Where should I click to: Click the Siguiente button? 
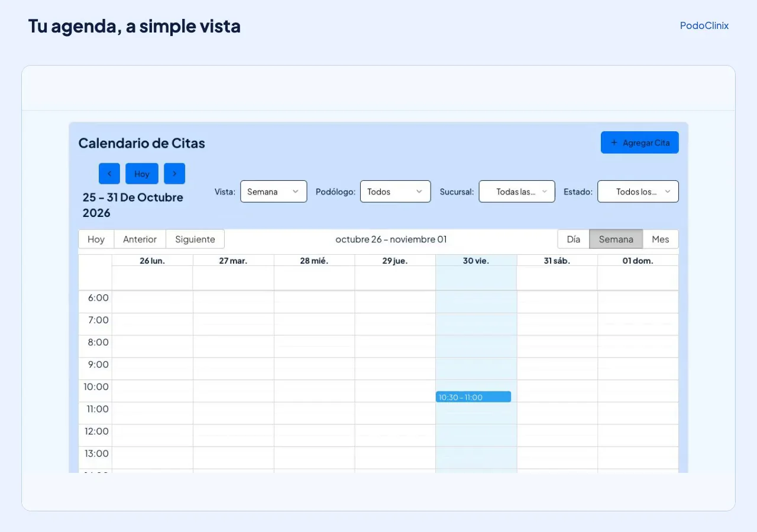coord(195,239)
